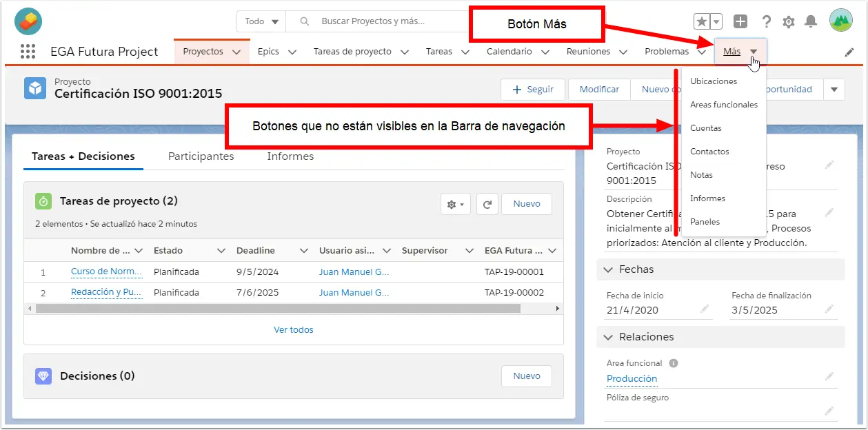Click the search magnifier icon
This screenshot has width=868, height=430.
pos(304,21)
